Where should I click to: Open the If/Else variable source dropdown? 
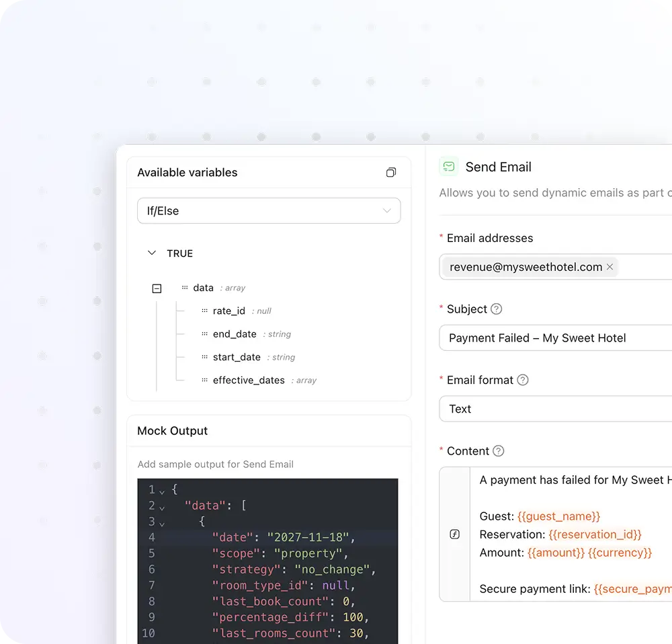[x=269, y=210]
